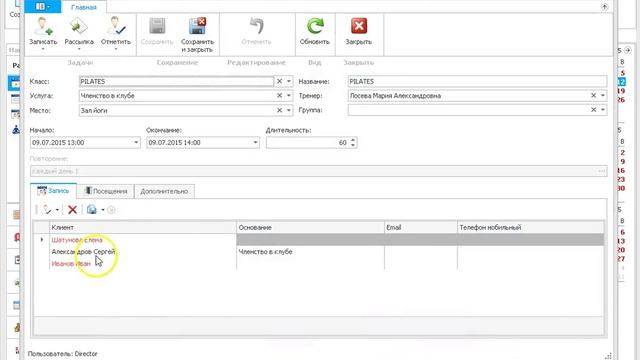Open the Рассылка mailing icon

point(79,27)
